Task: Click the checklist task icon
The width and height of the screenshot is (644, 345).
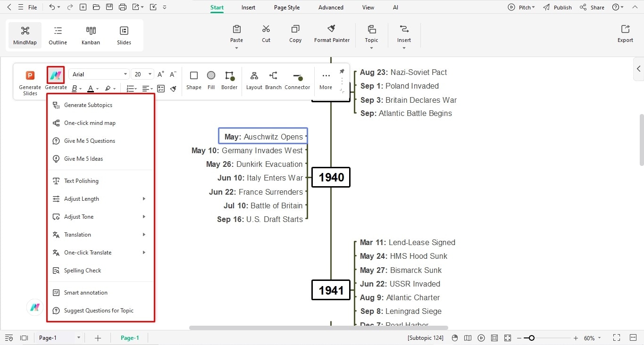Action: tap(161, 89)
